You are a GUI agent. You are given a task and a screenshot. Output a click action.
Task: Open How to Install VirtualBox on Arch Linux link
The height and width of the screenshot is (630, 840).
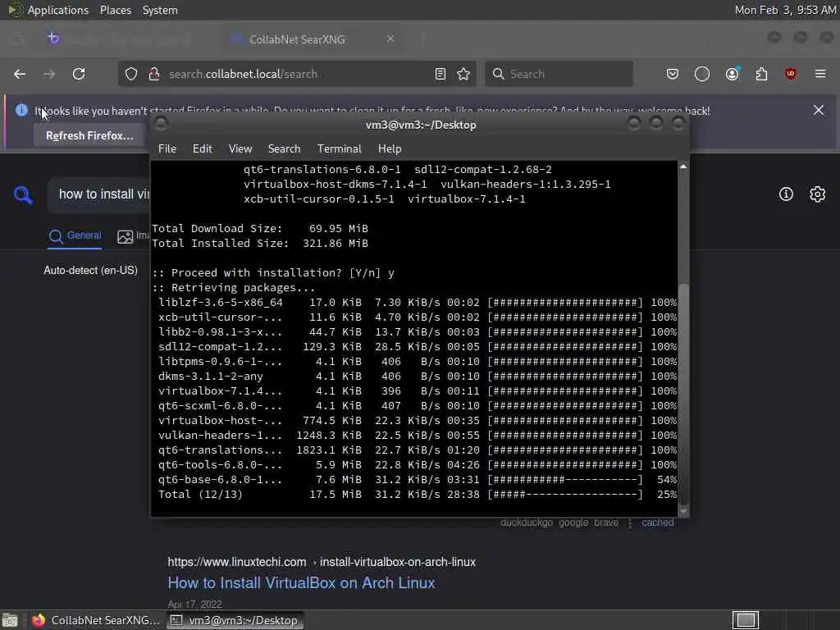(x=301, y=583)
